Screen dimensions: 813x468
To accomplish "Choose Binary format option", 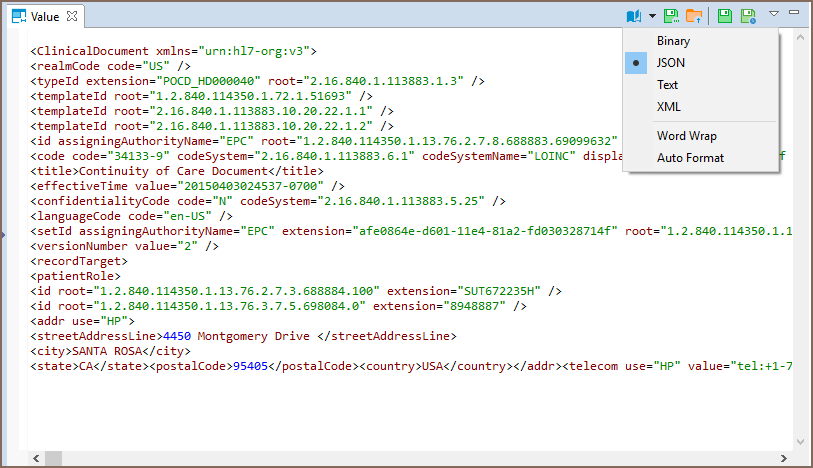I will [673, 41].
